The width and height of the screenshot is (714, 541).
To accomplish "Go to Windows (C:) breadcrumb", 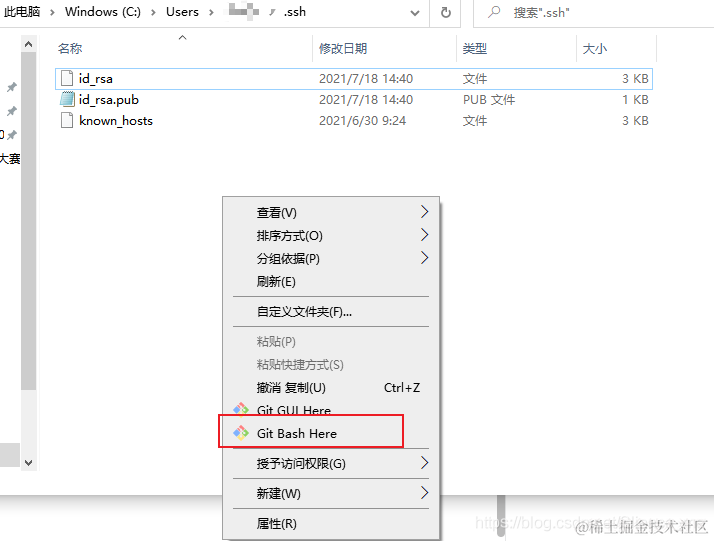I will (103, 12).
